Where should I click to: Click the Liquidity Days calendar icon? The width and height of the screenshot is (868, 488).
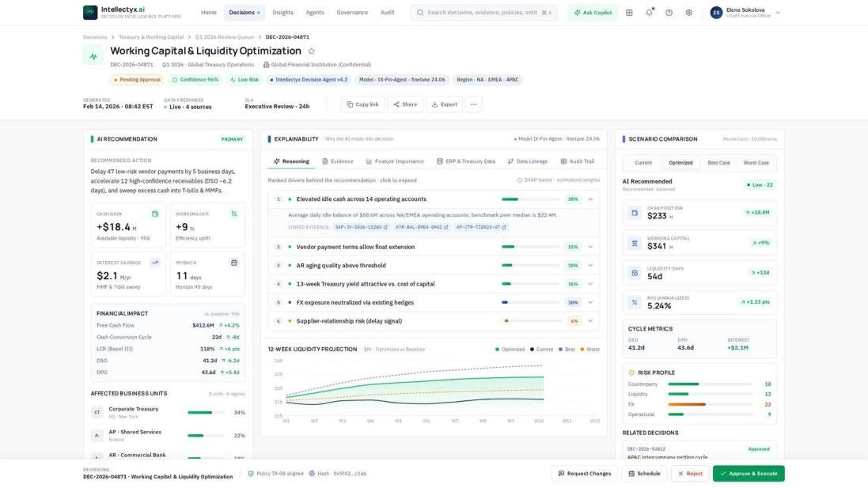635,273
